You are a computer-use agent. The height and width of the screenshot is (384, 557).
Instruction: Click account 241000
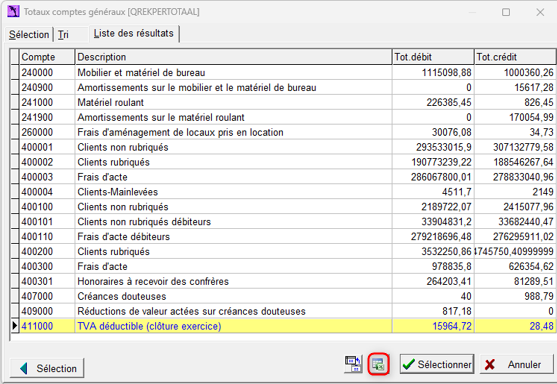tap(47, 102)
